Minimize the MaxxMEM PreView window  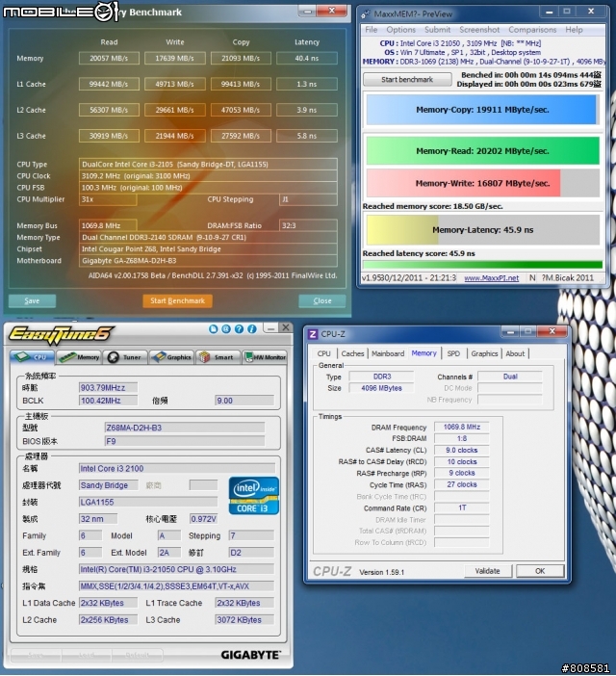coord(550,13)
